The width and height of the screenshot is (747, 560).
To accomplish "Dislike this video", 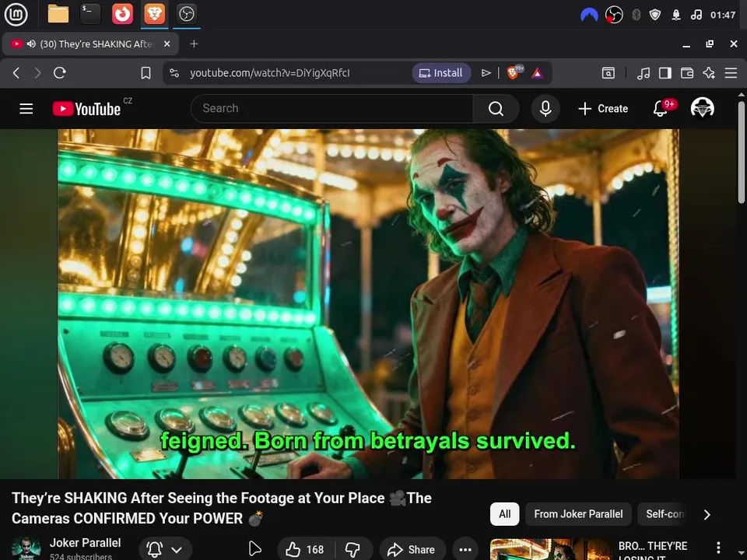I will [353, 549].
